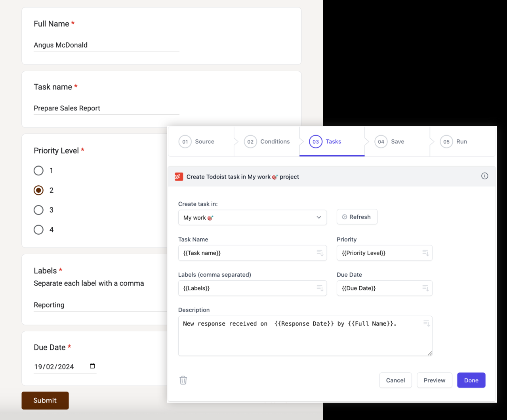Click the Description text area

305,336
